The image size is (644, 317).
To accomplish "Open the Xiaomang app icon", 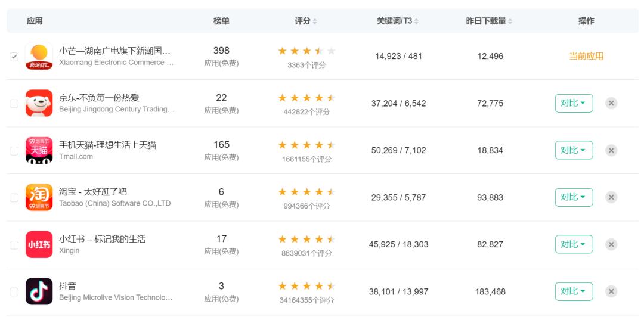I will [39, 56].
